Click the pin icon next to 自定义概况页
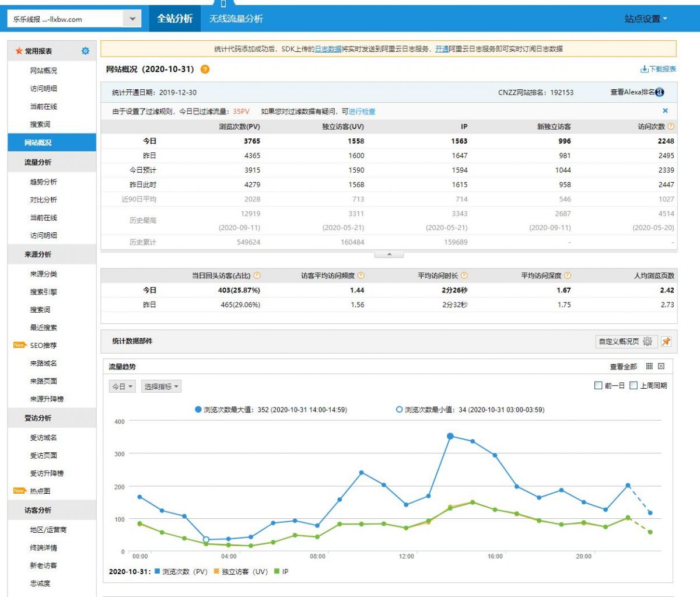The image size is (700, 597). 666,341
